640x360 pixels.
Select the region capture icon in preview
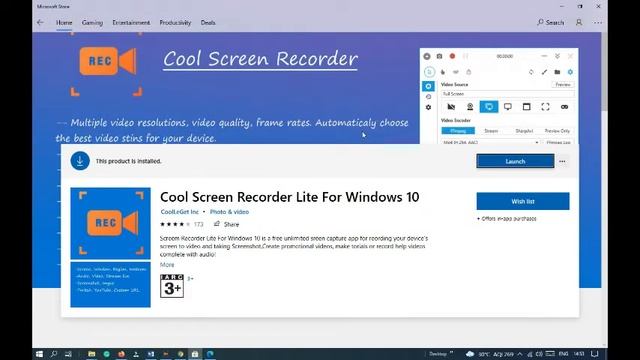click(545, 107)
